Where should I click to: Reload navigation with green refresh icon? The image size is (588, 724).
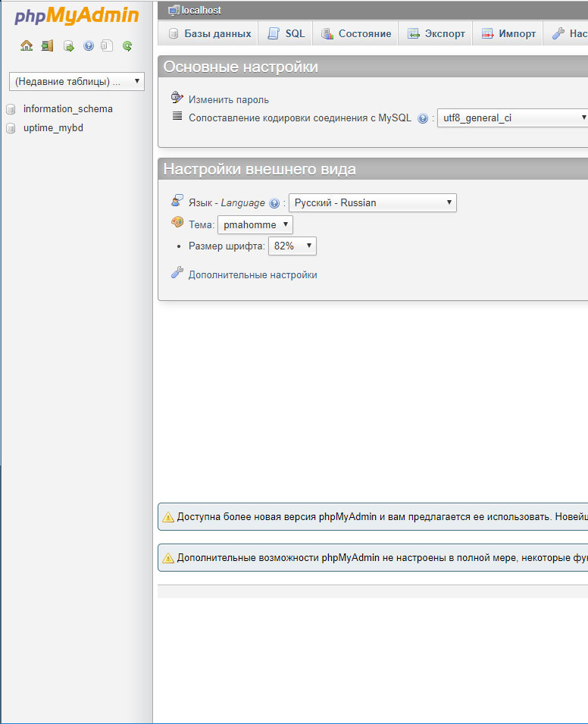[x=127, y=45]
